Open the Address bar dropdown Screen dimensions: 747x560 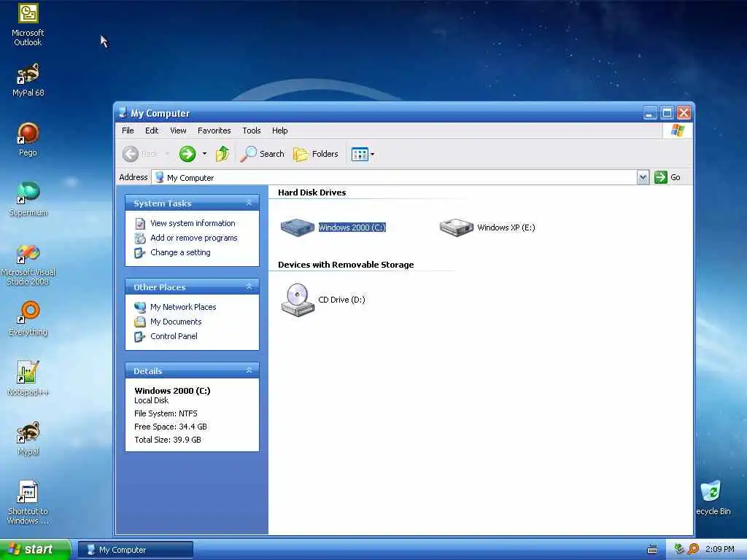tap(643, 178)
